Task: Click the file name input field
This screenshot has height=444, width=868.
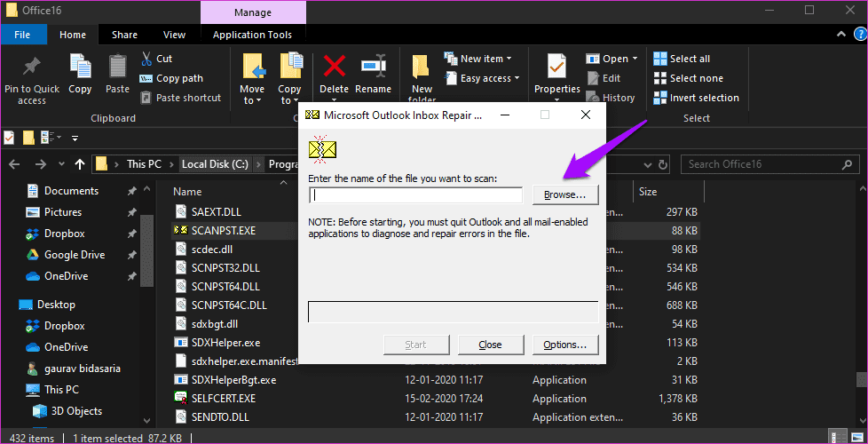Action: (415, 194)
